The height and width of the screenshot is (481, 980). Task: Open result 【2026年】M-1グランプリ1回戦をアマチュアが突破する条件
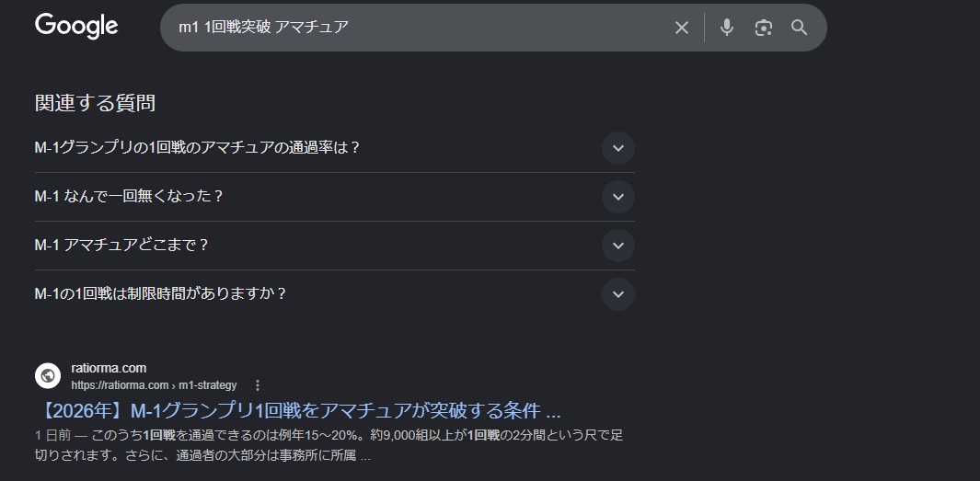coord(297,411)
